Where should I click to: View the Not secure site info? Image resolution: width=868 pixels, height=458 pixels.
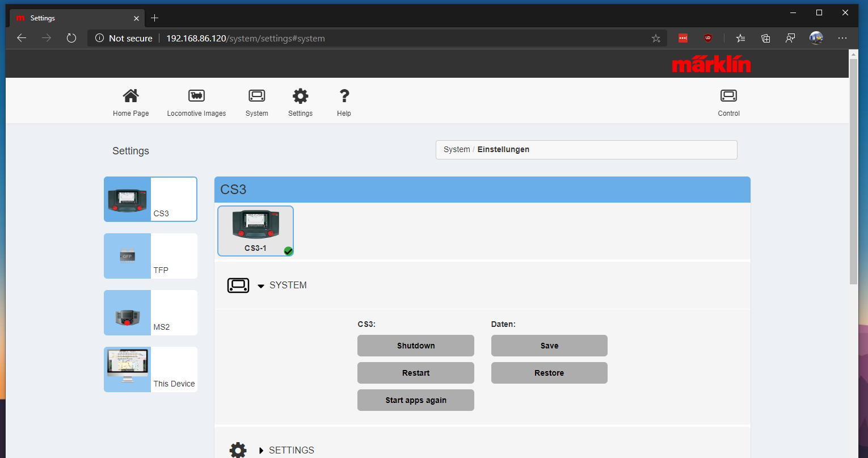click(124, 38)
